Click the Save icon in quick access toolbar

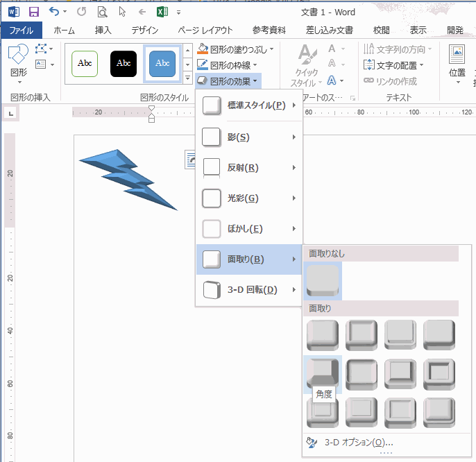[34, 12]
